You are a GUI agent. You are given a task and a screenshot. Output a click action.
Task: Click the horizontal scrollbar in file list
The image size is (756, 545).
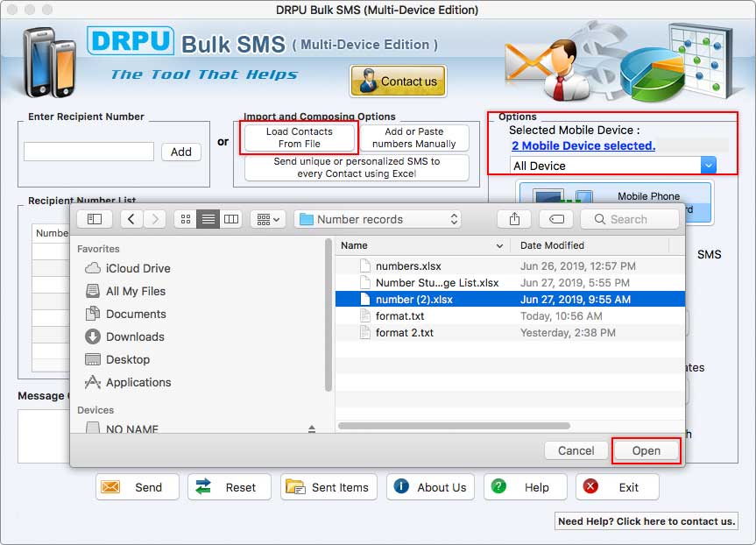[x=454, y=426]
